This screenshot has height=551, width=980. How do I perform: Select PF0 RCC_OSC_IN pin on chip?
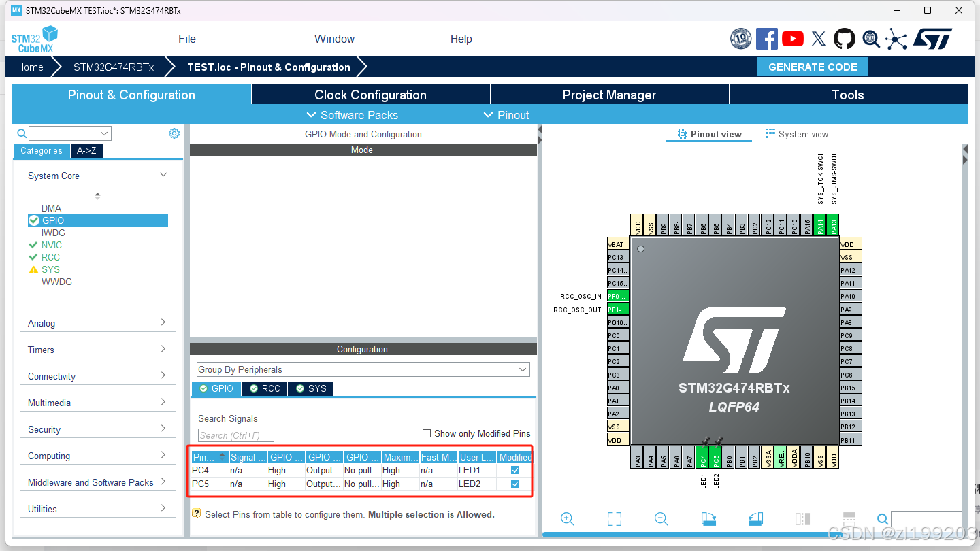click(x=618, y=297)
